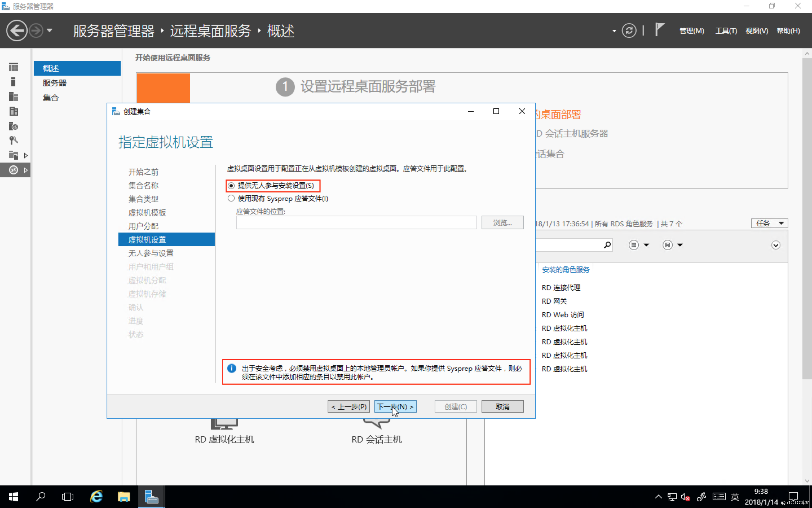
Task: Open Action Center notification icon
Action: tap(793, 496)
